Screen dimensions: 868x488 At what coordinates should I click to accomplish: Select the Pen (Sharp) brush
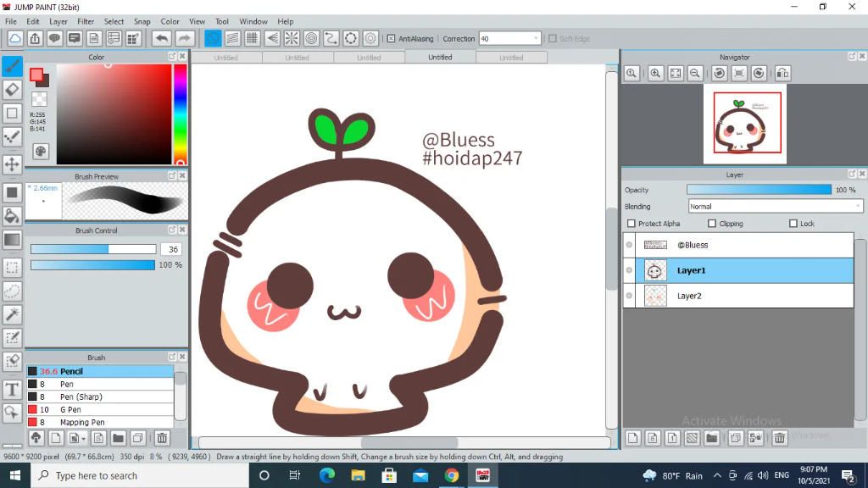100,396
